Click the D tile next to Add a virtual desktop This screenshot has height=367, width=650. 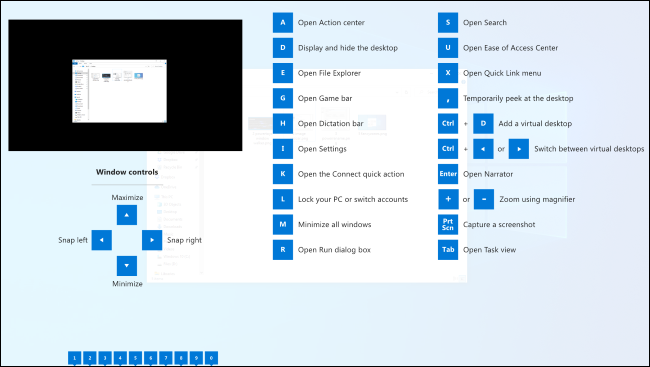pyautogui.click(x=483, y=124)
